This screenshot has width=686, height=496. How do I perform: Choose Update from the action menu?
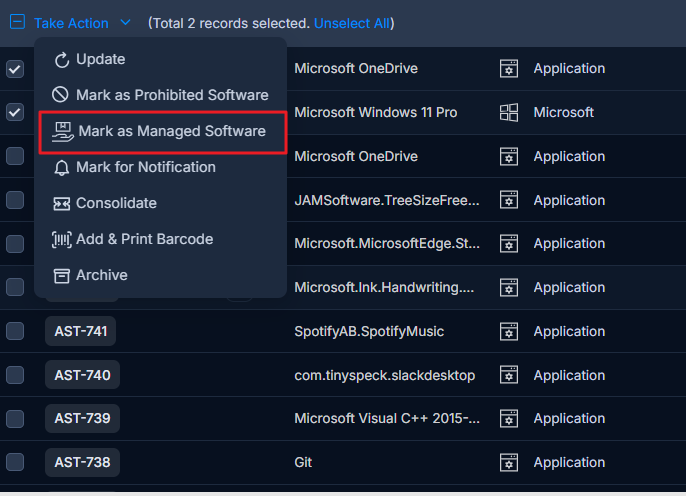[161, 59]
